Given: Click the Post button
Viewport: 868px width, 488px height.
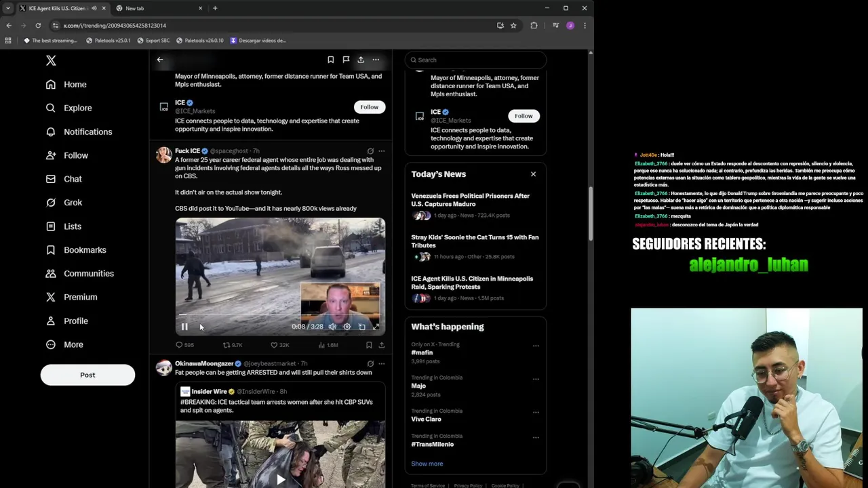Looking at the screenshot, I should 87,375.
